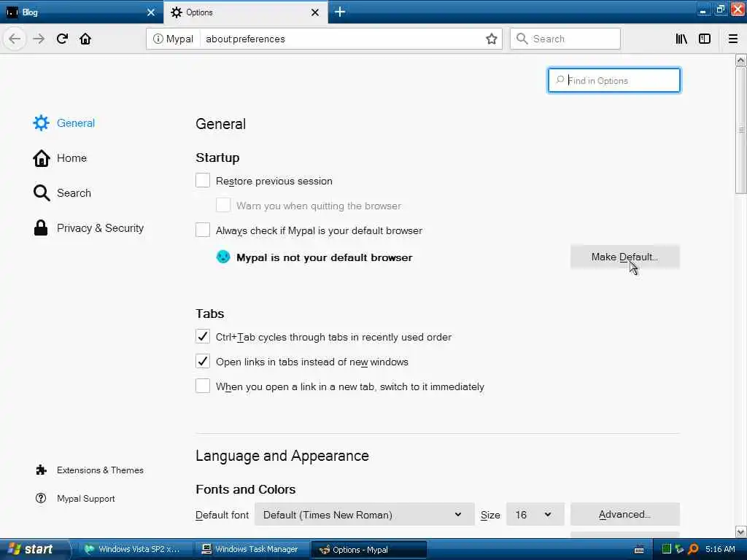
Task: Open the Mypal Support link
Action: (75, 499)
